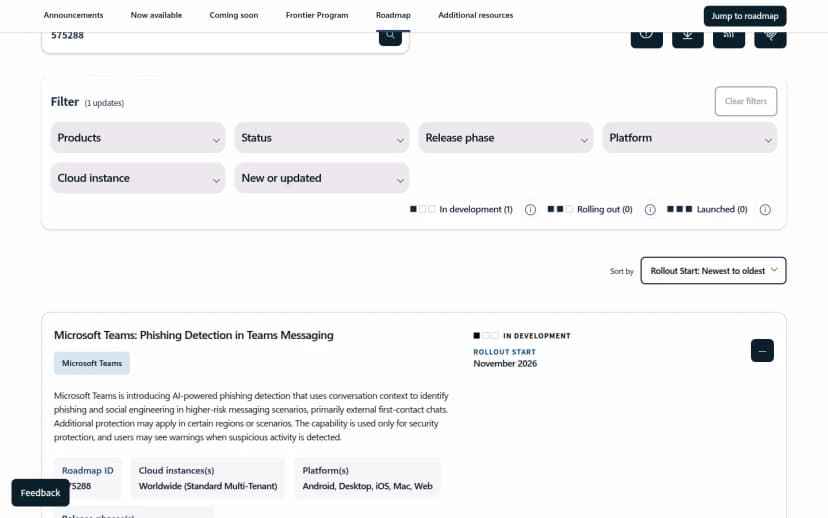The width and height of the screenshot is (828, 518).
Task: Click the download icon button
Action: pos(688,39)
